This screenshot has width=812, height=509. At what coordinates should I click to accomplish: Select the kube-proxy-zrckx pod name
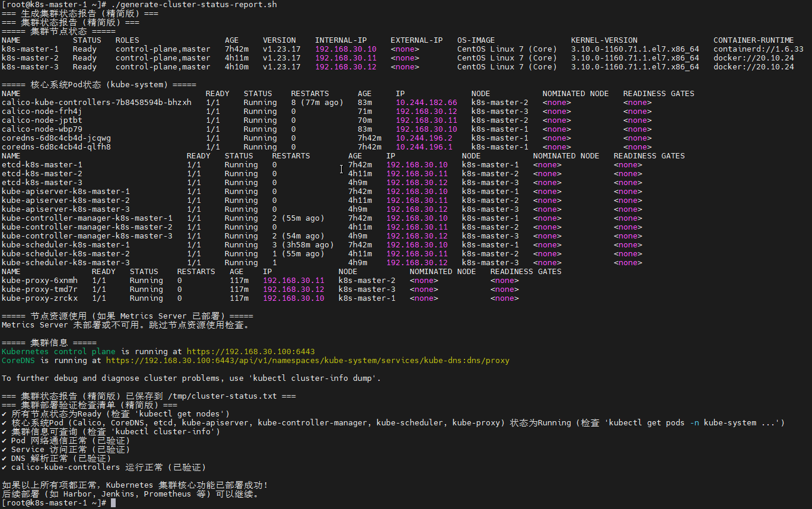pyautogui.click(x=40, y=298)
